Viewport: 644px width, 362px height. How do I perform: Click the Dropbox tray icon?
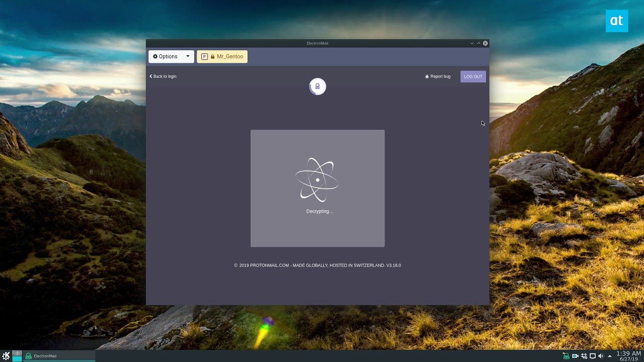tap(584, 356)
